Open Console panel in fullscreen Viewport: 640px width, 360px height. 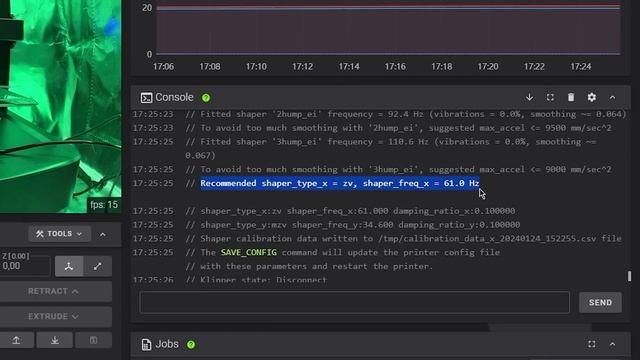coord(550,97)
